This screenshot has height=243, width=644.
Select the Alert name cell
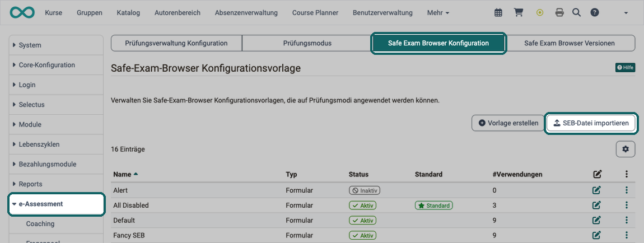[120, 190]
